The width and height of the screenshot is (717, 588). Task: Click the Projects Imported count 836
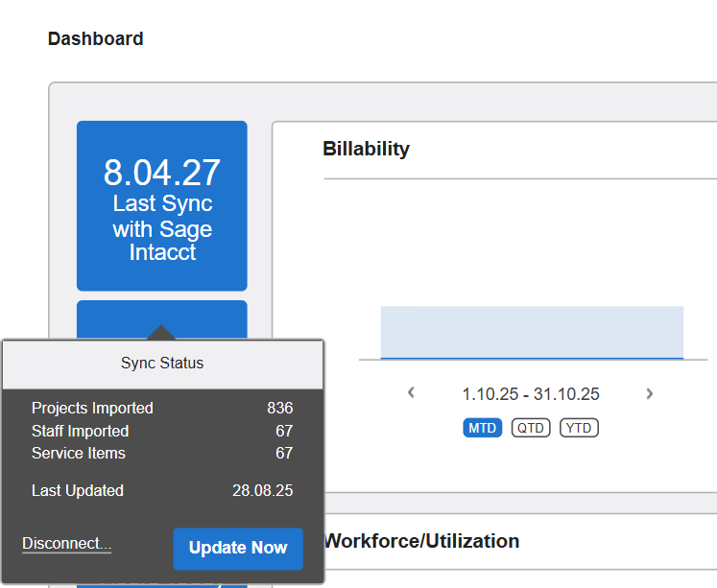pos(279,409)
